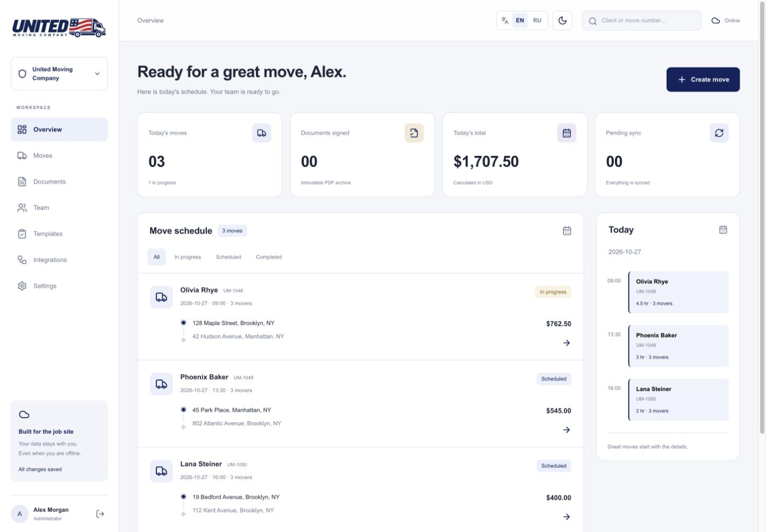The image size is (766, 532).
Task: Open Phoenix Baker's 13:30 entry in Today panel
Action: tap(678, 346)
